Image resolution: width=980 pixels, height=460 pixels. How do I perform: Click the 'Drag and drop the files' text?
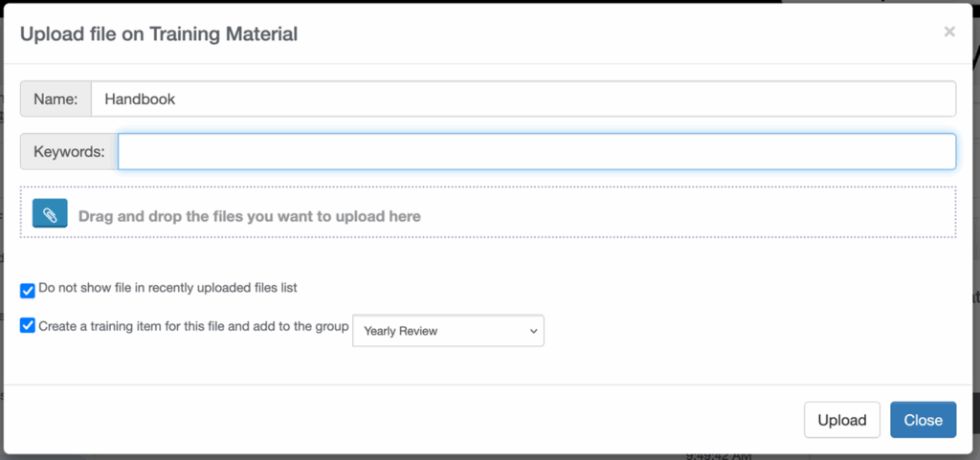250,216
